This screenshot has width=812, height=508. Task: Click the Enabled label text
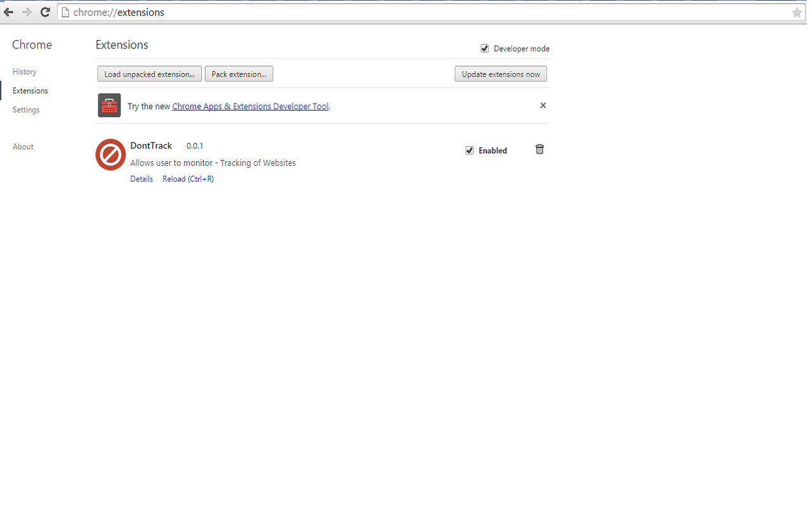(x=493, y=150)
